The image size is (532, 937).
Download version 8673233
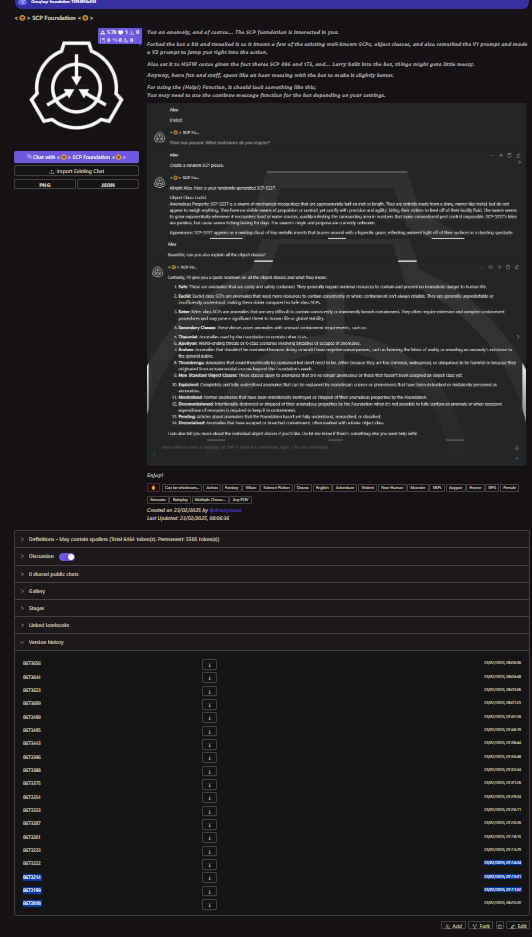pos(209,850)
